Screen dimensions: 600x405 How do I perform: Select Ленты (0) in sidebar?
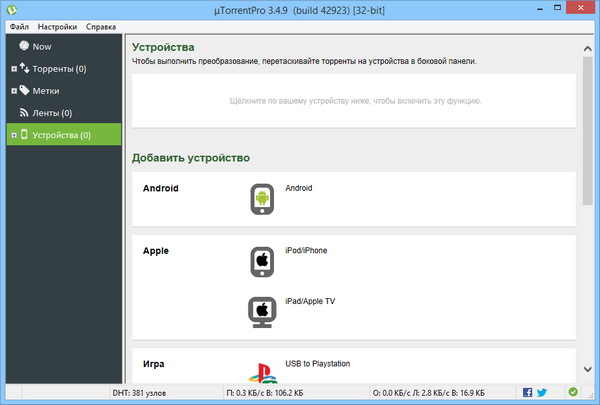point(52,113)
